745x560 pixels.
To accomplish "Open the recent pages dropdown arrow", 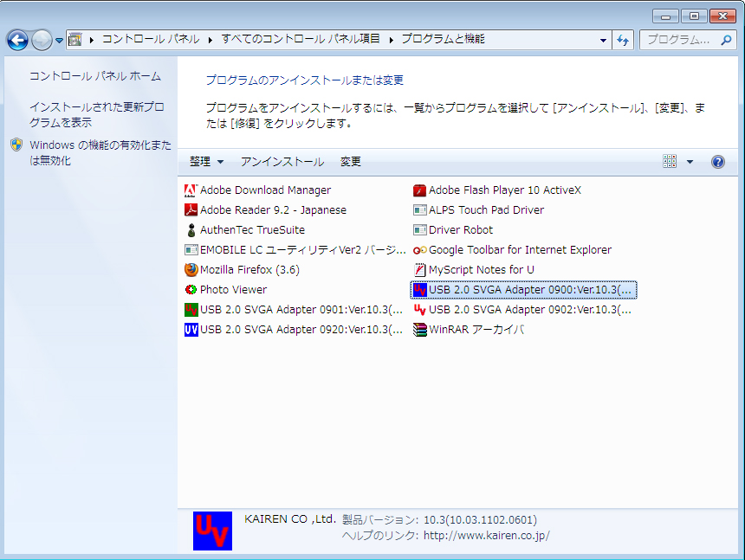I will (59, 41).
